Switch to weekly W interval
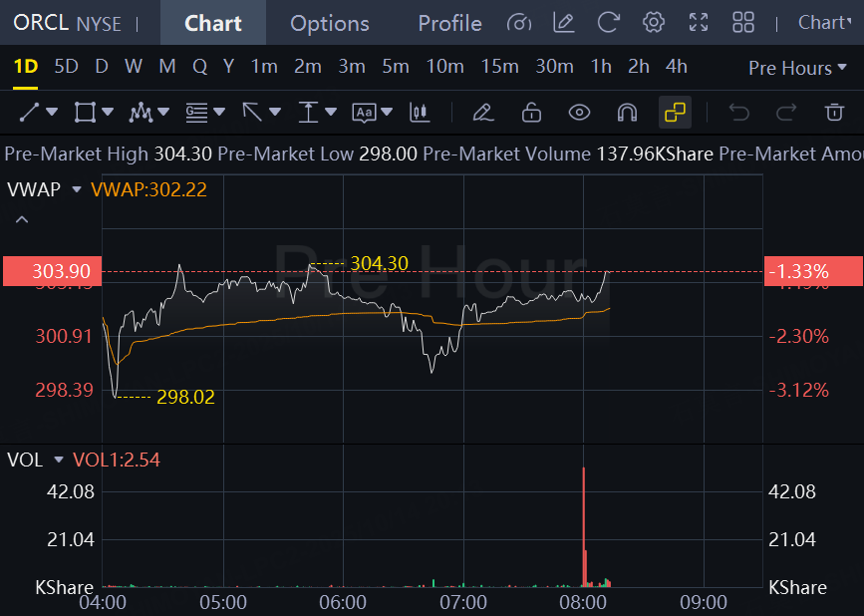 point(134,67)
